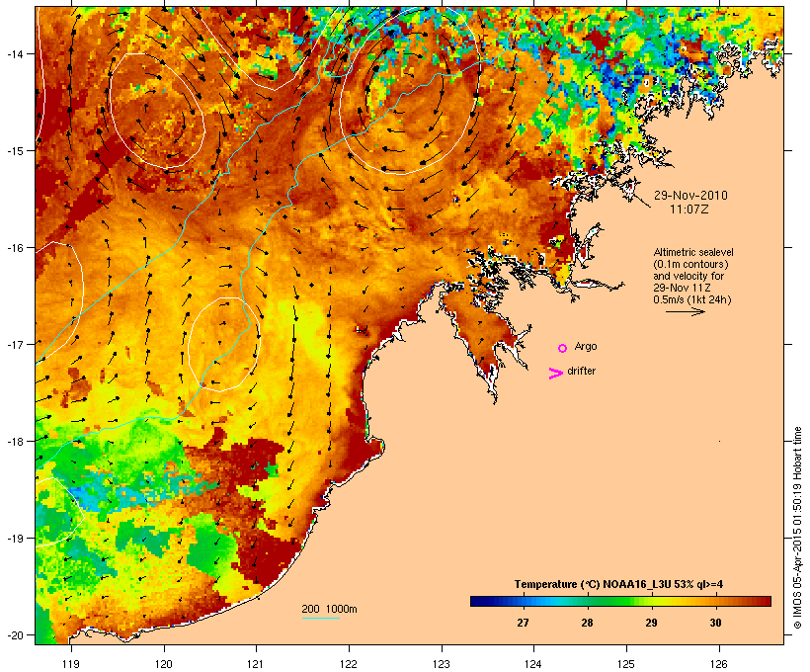Click the '-14' latitude axis label
The width and height of the screenshot is (810, 672).
point(14,53)
